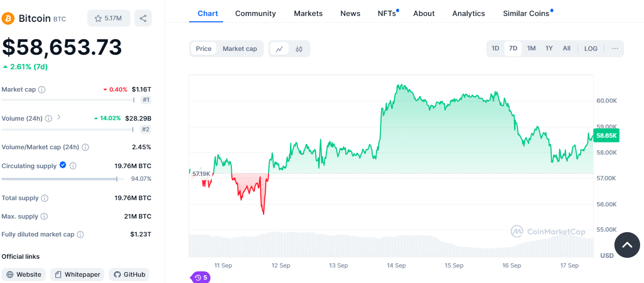Viewport: 644px width, 283px height.
Task: Click the info icon beside Circulating supply
Action: pyautogui.click(x=73, y=166)
